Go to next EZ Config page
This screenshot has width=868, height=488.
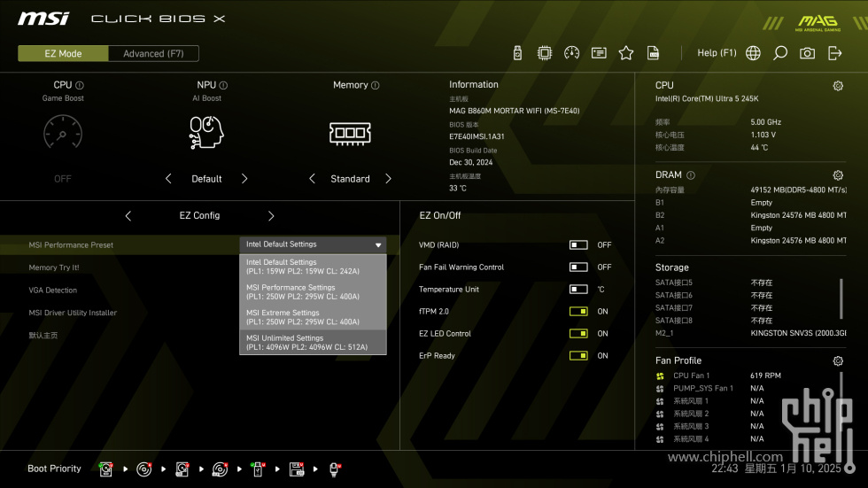[271, 216]
